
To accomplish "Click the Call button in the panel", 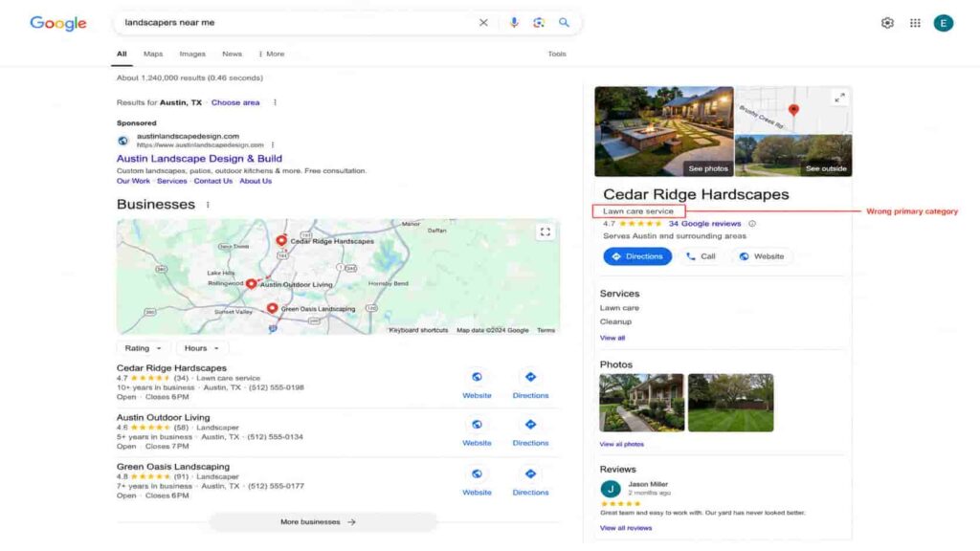I will (x=701, y=256).
